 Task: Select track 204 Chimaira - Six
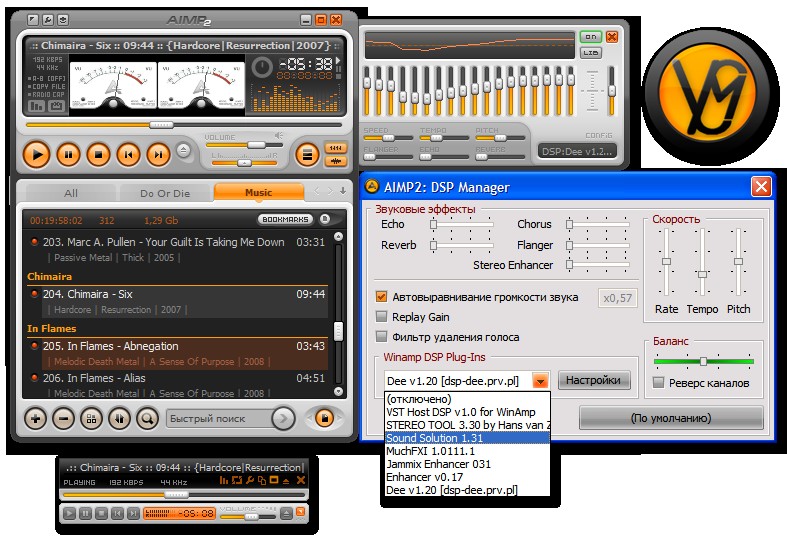pyautogui.click(x=178, y=302)
